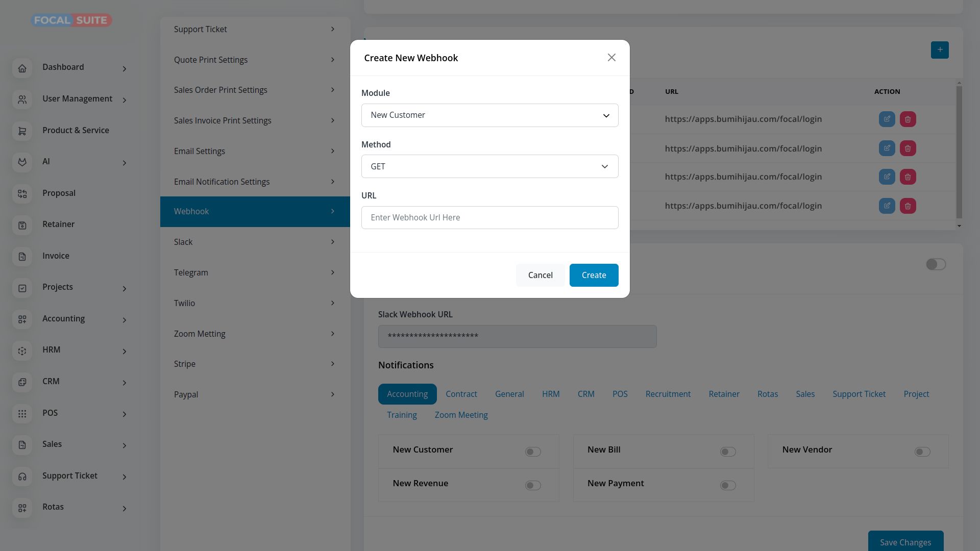Click the plus add webhook icon
This screenshot has height=551, width=980.
coord(940,50)
